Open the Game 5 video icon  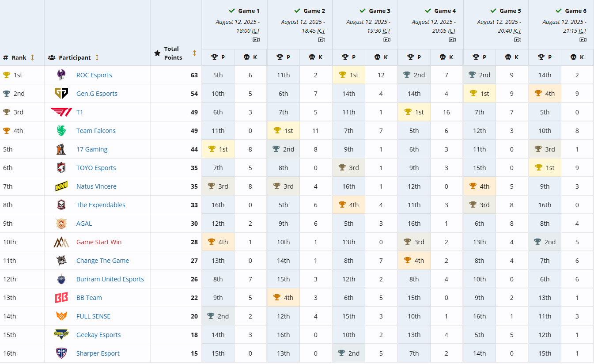(x=518, y=40)
